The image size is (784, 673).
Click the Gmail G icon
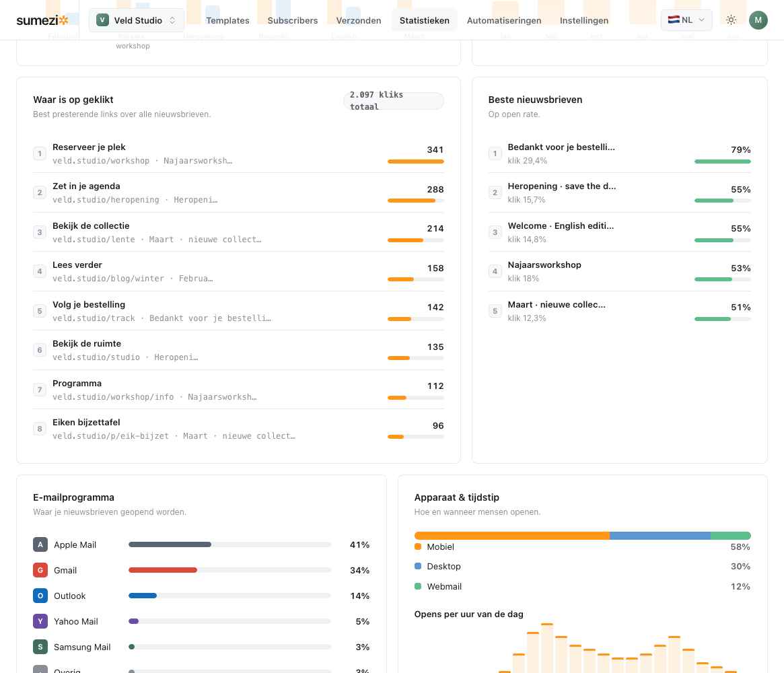click(40, 570)
